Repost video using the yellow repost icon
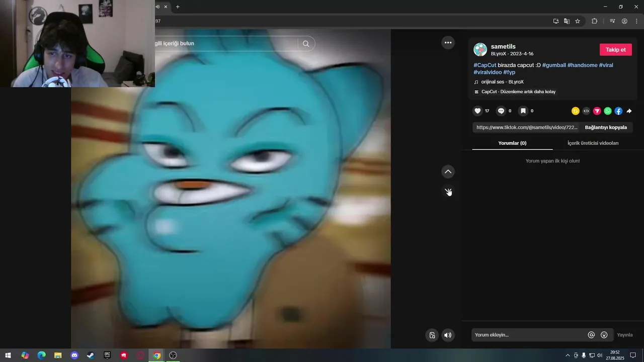Screen dimensions: 644x362 [x=576, y=111]
